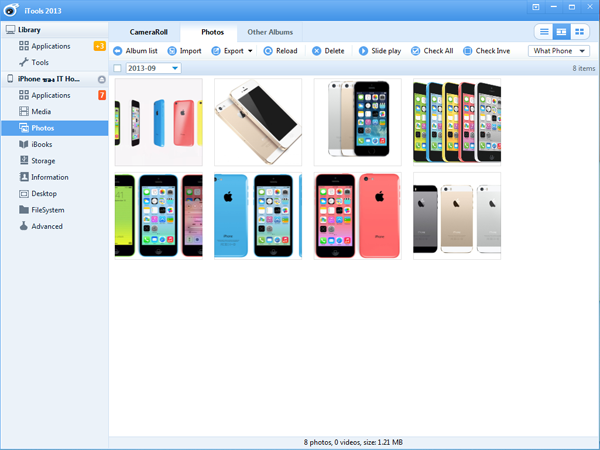Delete selected photos via toolbar

pyautogui.click(x=328, y=51)
